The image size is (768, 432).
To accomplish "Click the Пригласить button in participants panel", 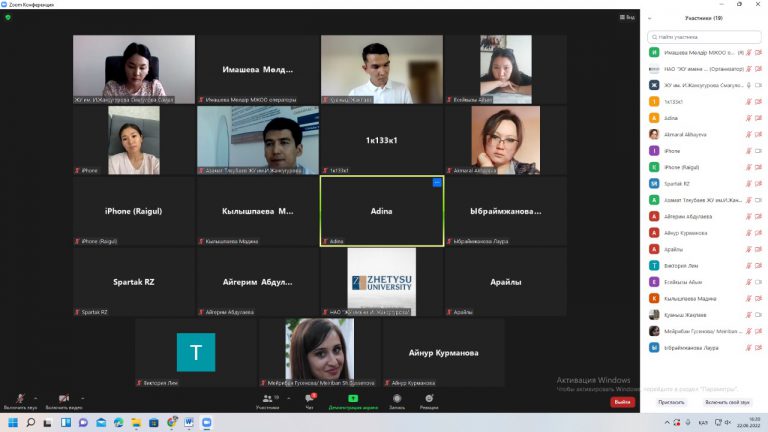I will [671, 402].
